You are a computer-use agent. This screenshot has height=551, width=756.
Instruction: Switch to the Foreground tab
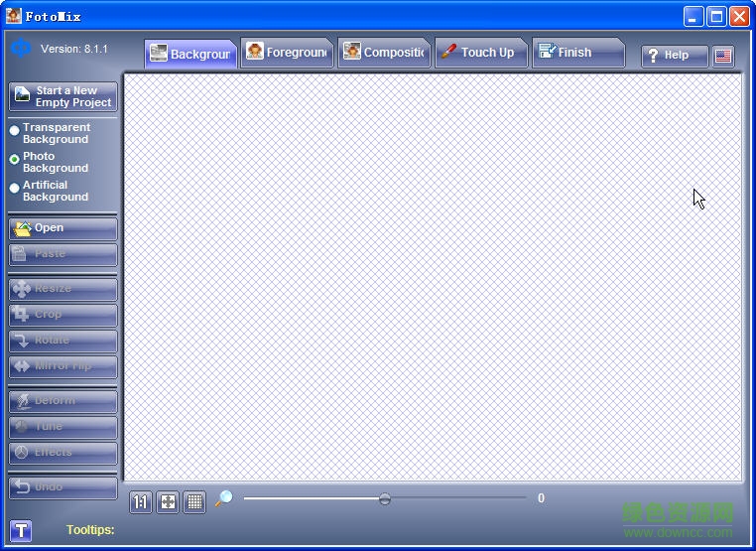tap(287, 53)
